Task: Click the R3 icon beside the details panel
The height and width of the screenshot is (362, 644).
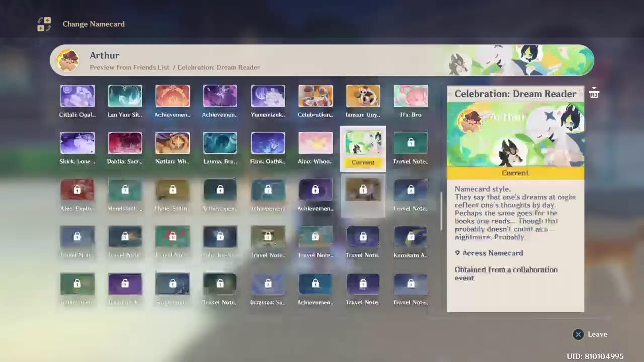Action: click(594, 93)
